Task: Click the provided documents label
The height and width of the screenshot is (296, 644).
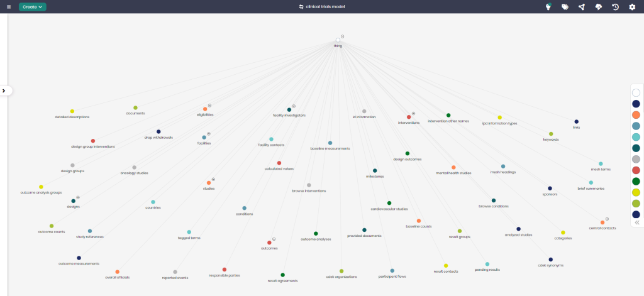Action: point(364,236)
